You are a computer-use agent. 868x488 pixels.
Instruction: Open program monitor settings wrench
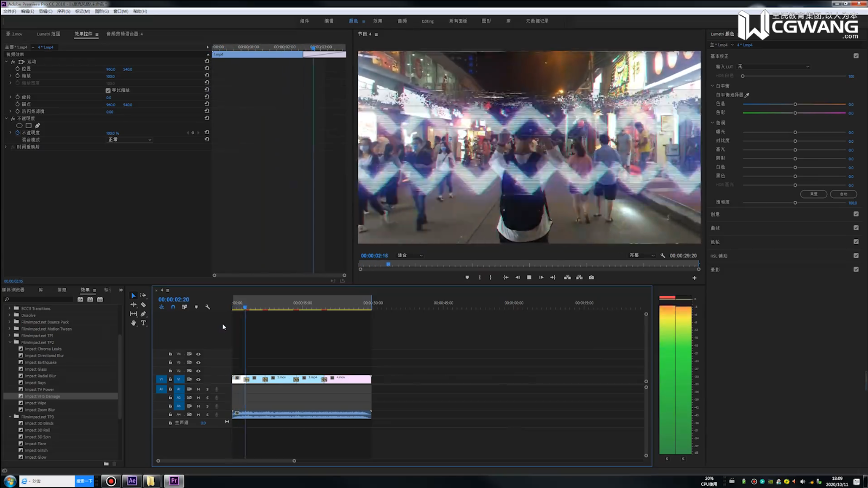click(663, 256)
